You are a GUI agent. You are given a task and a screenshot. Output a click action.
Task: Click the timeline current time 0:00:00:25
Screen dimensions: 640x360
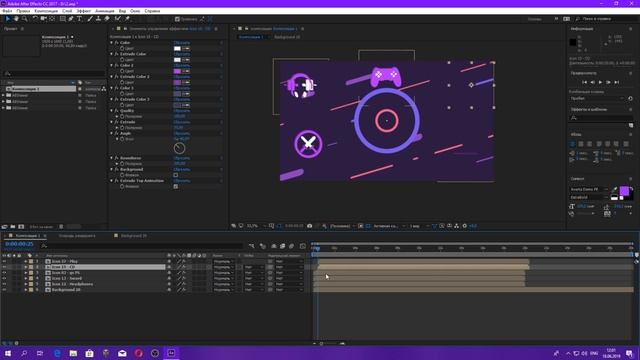coord(19,244)
